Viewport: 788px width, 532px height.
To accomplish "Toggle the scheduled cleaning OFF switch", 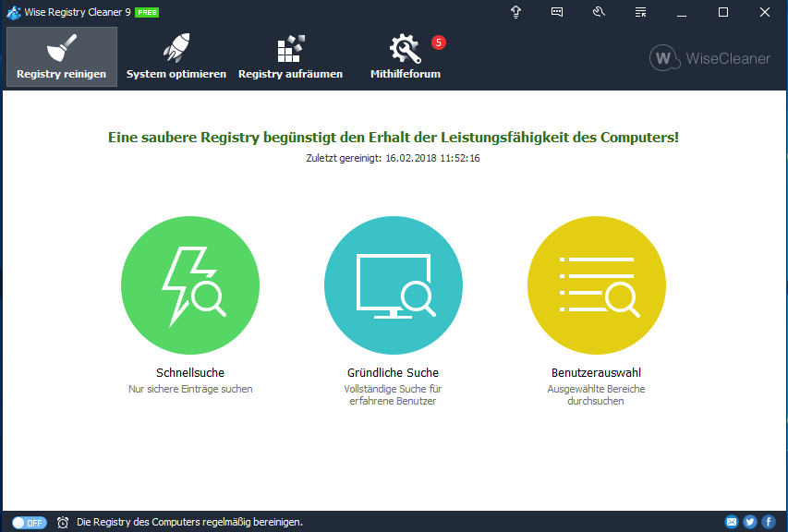I will click(x=30, y=523).
